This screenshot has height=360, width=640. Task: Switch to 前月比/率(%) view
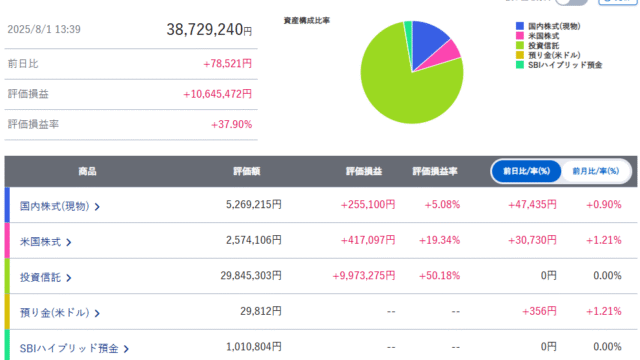click(x=596, y=171)
